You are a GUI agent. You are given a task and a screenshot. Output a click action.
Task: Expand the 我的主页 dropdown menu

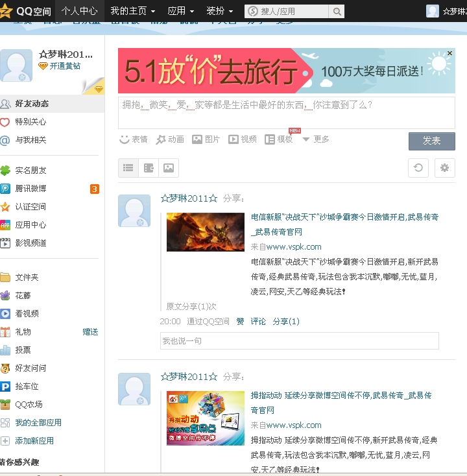point(133,11)
